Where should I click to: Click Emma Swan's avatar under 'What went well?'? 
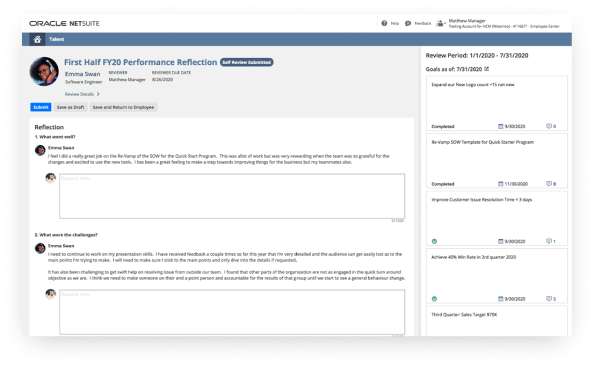(x=40, y=150)
